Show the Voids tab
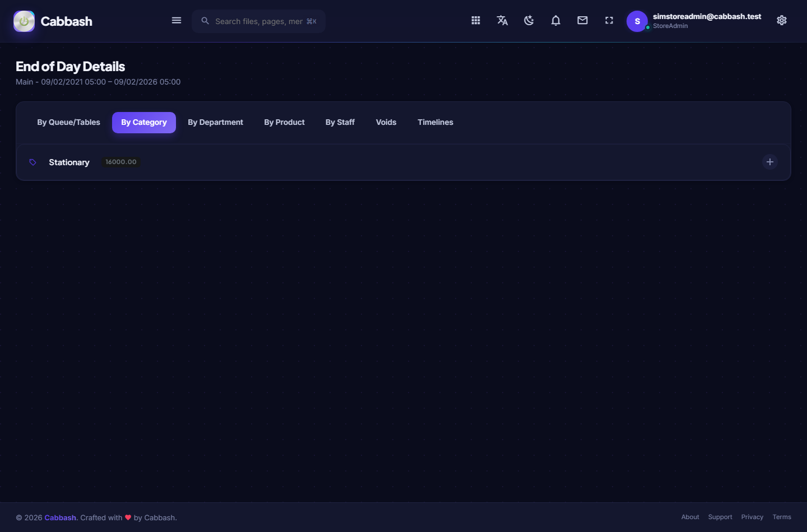The image size is (807, 532). point(386,123)
